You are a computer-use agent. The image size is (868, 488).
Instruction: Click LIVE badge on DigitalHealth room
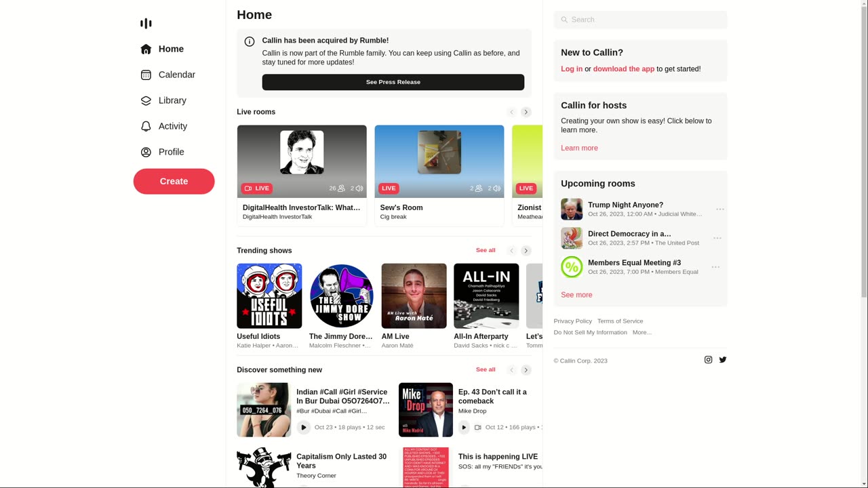click(x=257, y=188)
